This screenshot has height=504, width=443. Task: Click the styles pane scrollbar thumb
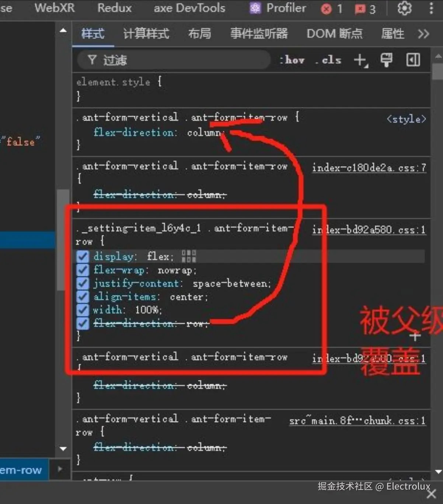coord(437,71)
